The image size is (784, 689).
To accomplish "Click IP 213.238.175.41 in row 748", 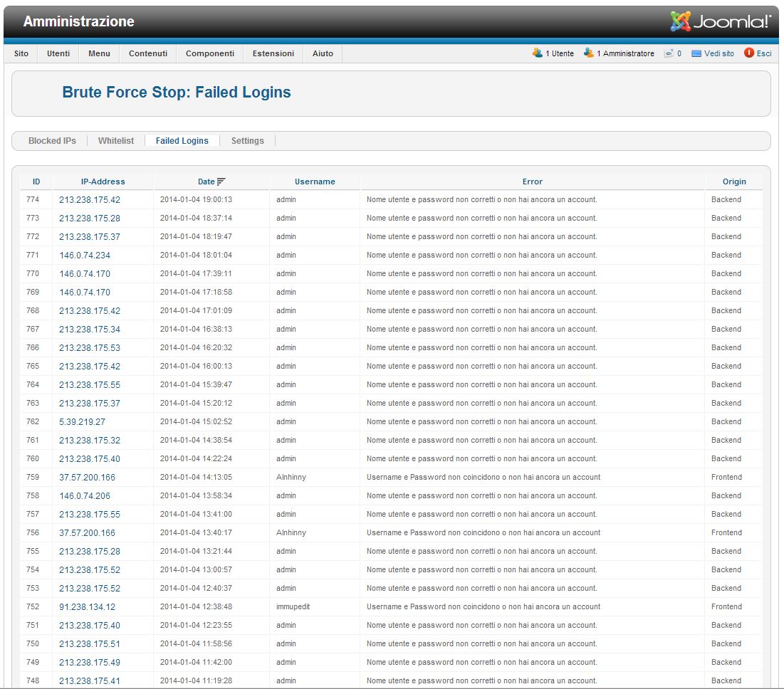I will tap(90, 681).
